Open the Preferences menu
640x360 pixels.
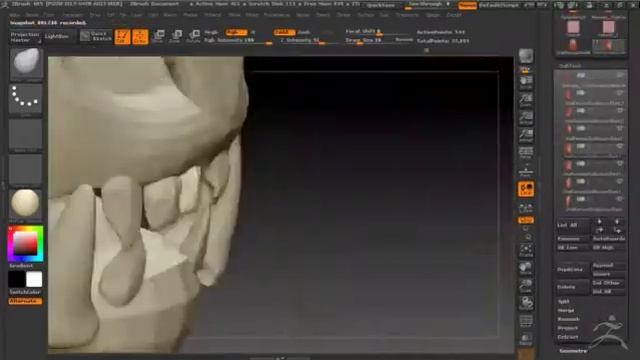pyautogui.click(x=277, y=15)
